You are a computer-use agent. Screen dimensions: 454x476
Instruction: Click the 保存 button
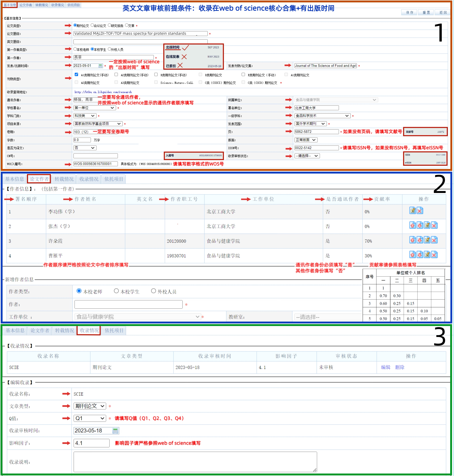(x=410, y=12)
